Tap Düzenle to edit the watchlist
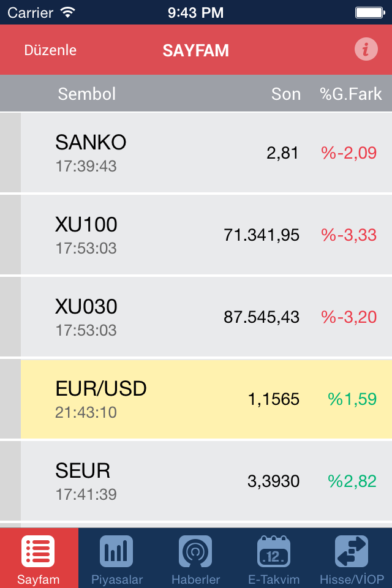The image size is (392, 588). pyautogui.click(x=51, y=50)
